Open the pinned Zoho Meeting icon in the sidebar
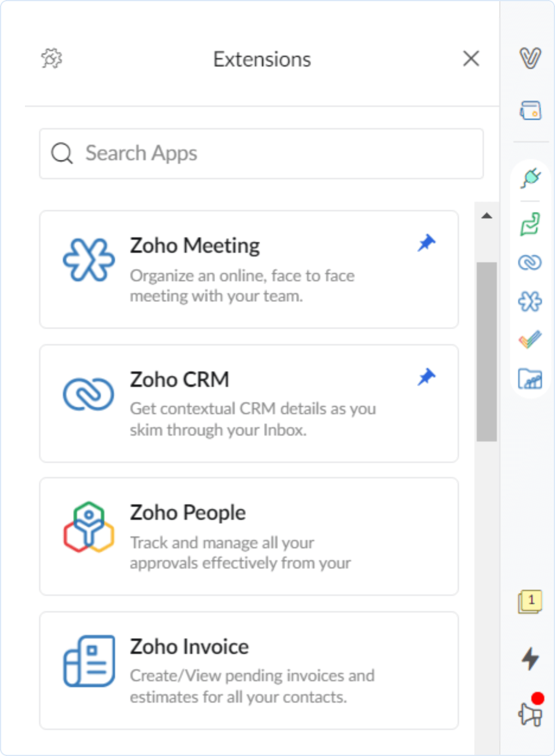This screenshot has width=555, height=756. click(x=530, y=301)
